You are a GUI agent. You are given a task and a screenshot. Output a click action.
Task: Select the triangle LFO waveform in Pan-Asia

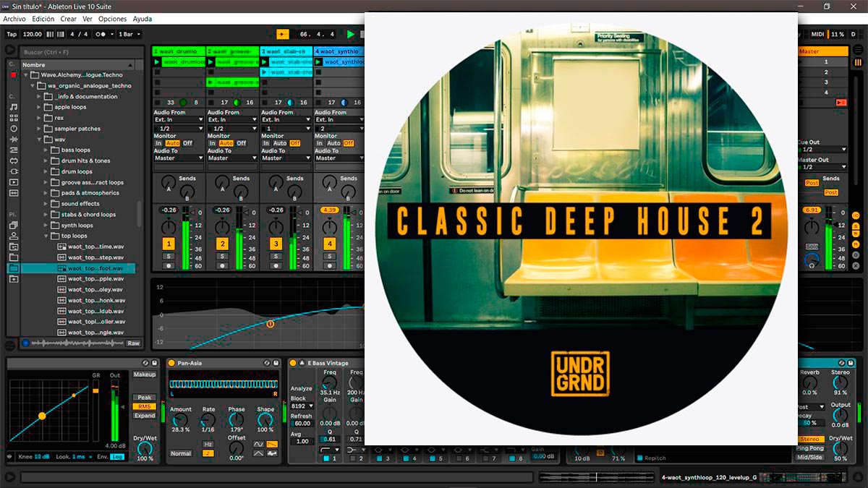259,453
